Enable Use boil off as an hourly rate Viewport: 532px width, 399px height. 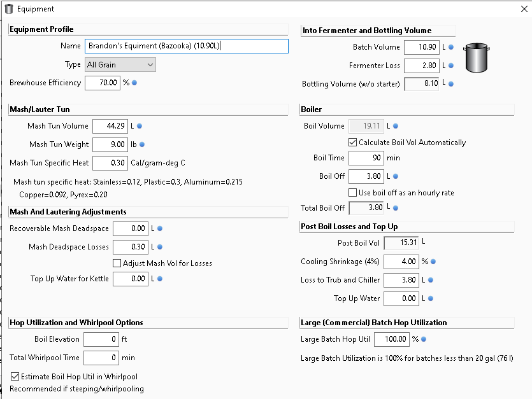[353, 193]
